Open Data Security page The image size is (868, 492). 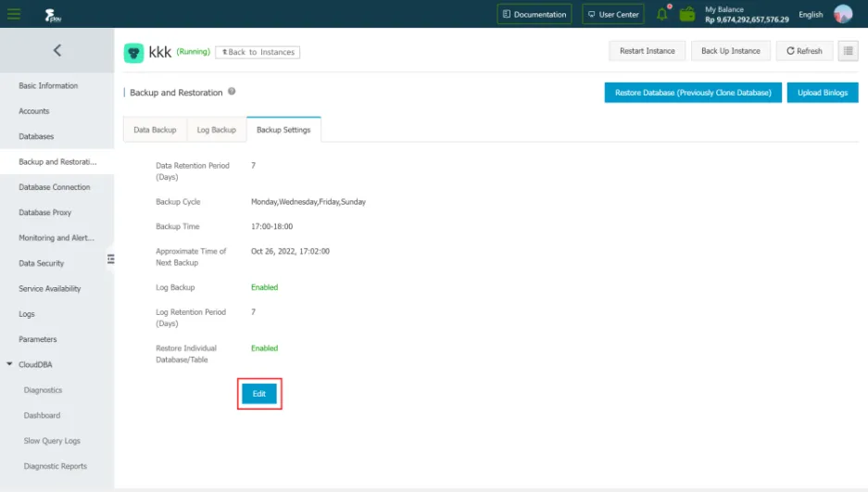(x=42, y=263)
